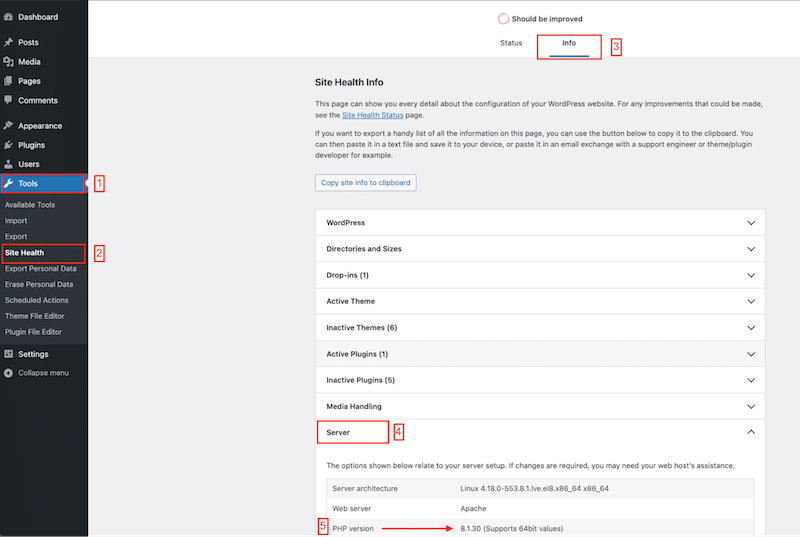Expand the Active Plugins (1) chevron
The height and width of the screenshot is (537, 800).
751,354
